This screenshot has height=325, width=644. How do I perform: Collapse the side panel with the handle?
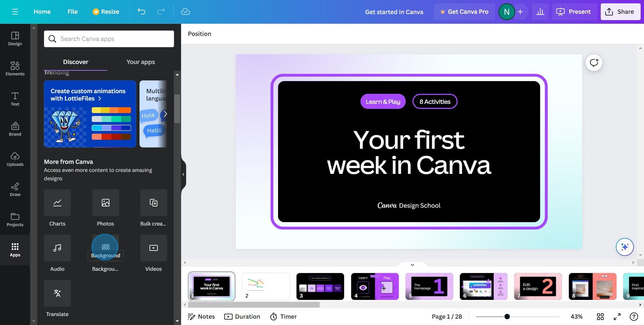tap(183, 174)
